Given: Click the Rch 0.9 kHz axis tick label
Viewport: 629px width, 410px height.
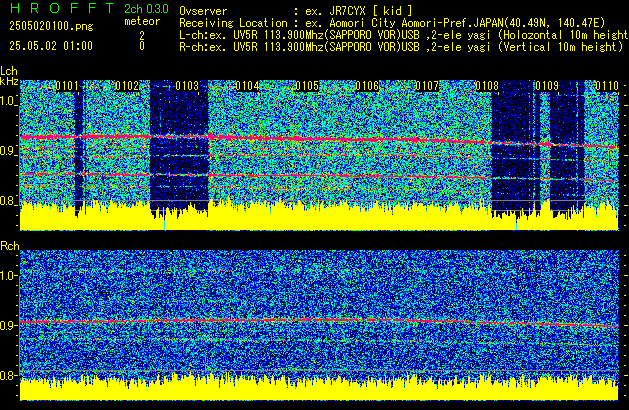Looking at the screenshot, I should coord(8,326).
